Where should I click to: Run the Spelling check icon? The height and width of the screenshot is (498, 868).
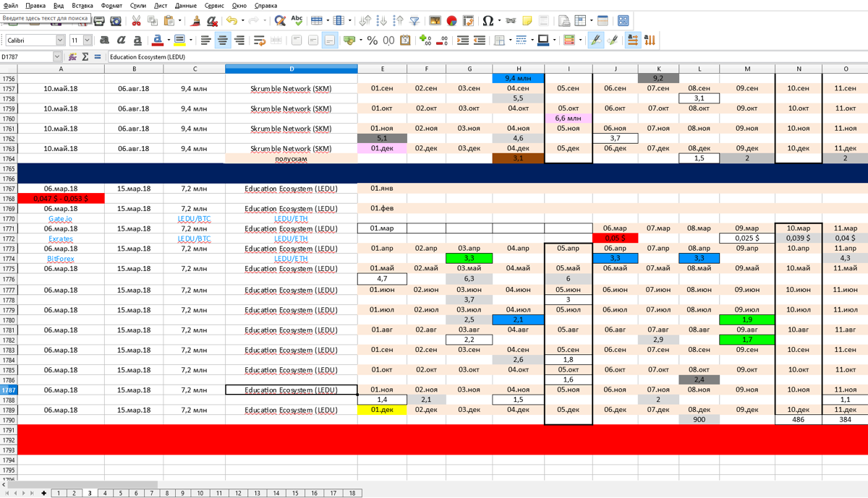click(x=297, y=21)
